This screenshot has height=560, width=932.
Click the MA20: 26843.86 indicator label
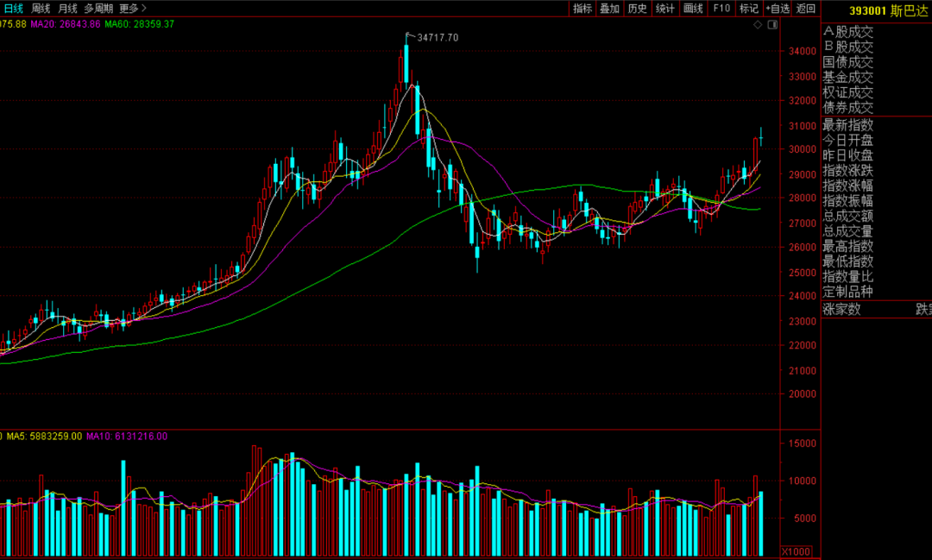(66, 24)
